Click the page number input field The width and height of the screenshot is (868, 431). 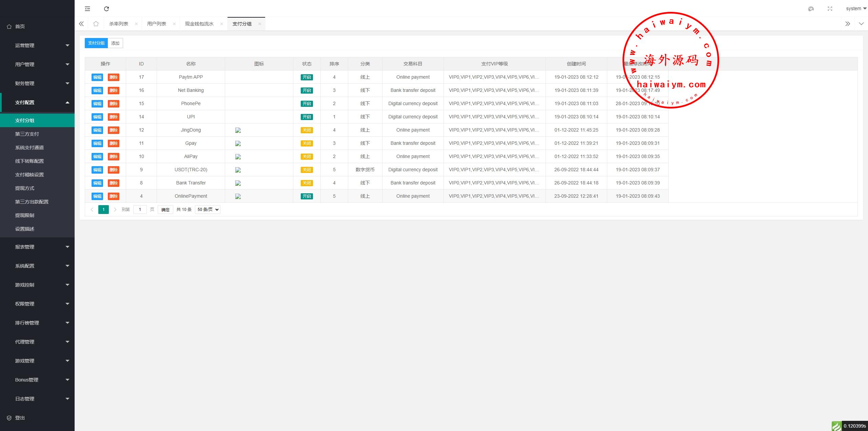(140, 210)
